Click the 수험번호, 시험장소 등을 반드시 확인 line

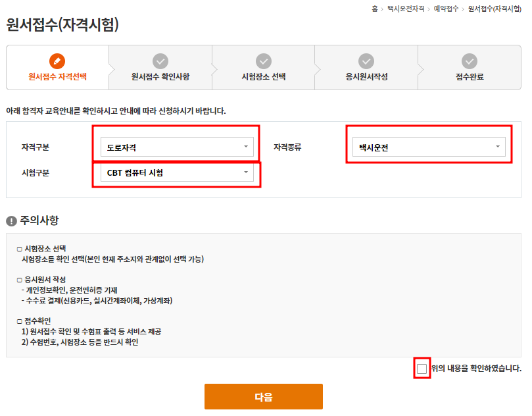[80, 342]
